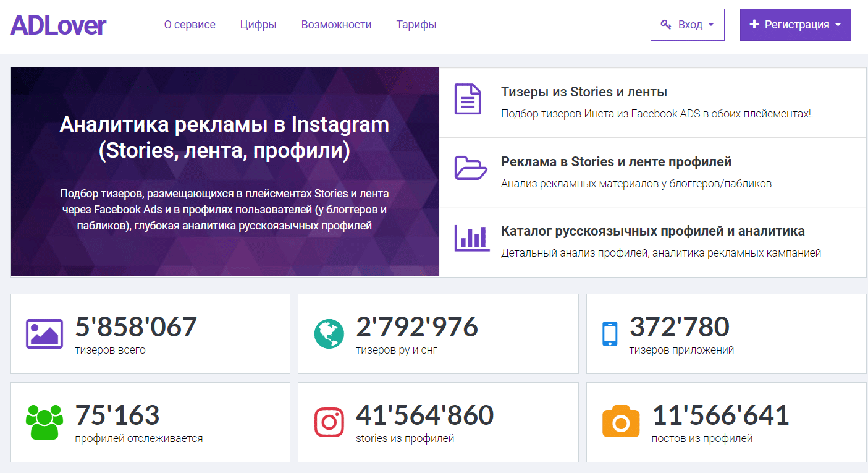Screen dimensions: 868x473
Task: Open Каталог русскоязычных профилей и аналитика
Action: coord(652,231)
